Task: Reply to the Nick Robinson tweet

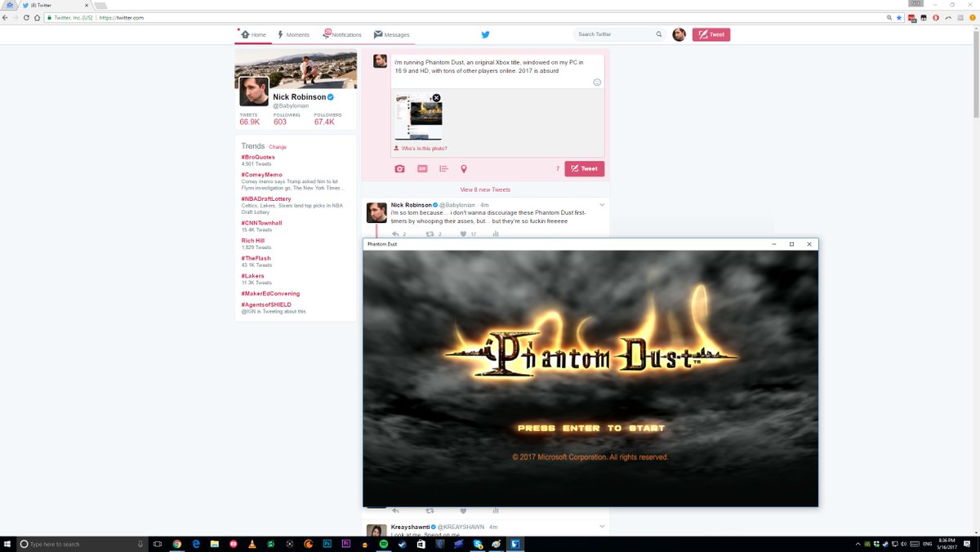Action: pos(394,234)
